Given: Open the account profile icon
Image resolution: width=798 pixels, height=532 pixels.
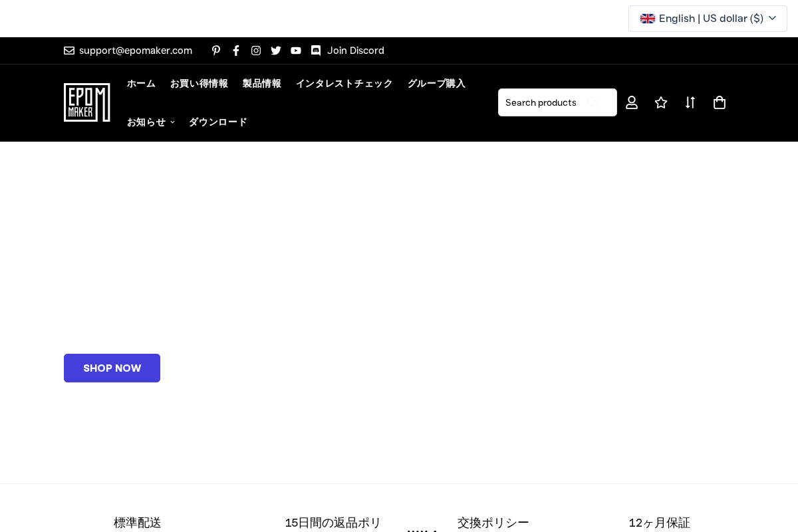Looking at the screenshot, I should click(x=632, y=102).
